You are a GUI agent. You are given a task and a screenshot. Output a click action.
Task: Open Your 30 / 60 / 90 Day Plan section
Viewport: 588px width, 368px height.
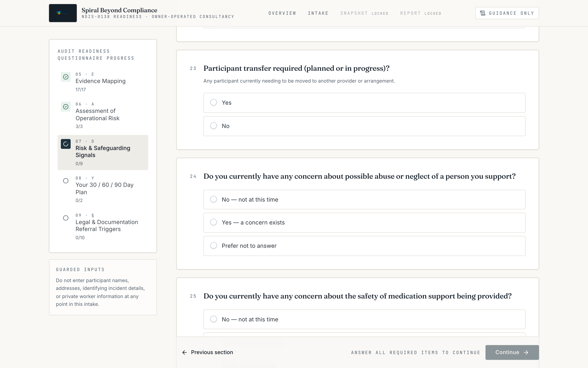[103, 189]
